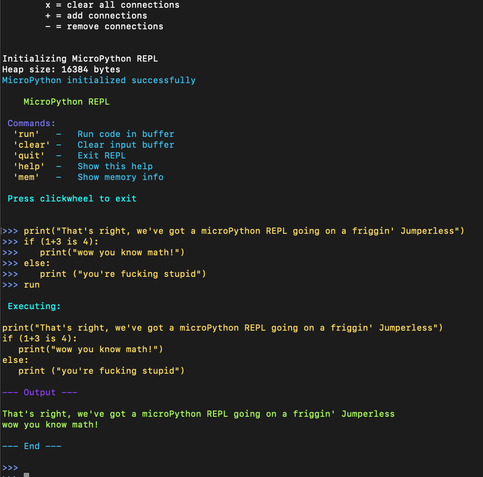483x477 pixels.
Task: Click the Commands: heading
Action: [31, 123]
